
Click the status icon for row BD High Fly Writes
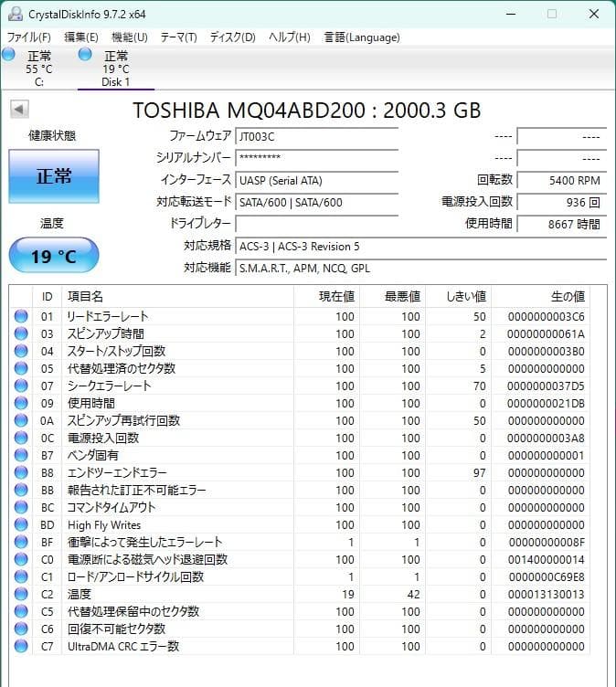[21, 524]
